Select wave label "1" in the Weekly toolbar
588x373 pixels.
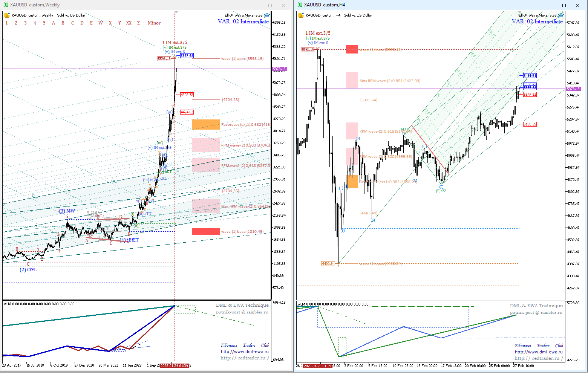[6, 23]
